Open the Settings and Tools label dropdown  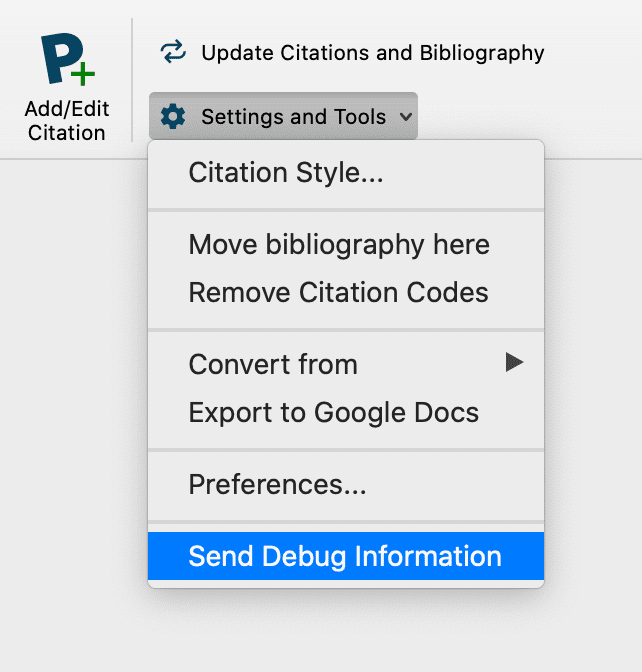click(x=293, y=117)
